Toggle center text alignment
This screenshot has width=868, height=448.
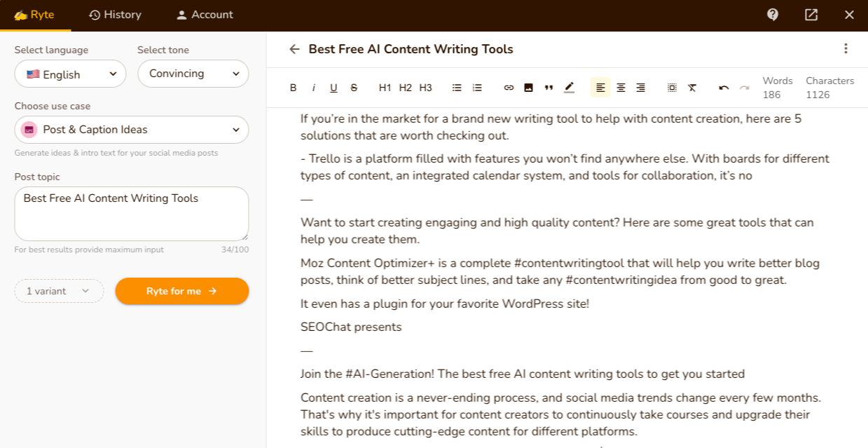(x=621, y=88)
